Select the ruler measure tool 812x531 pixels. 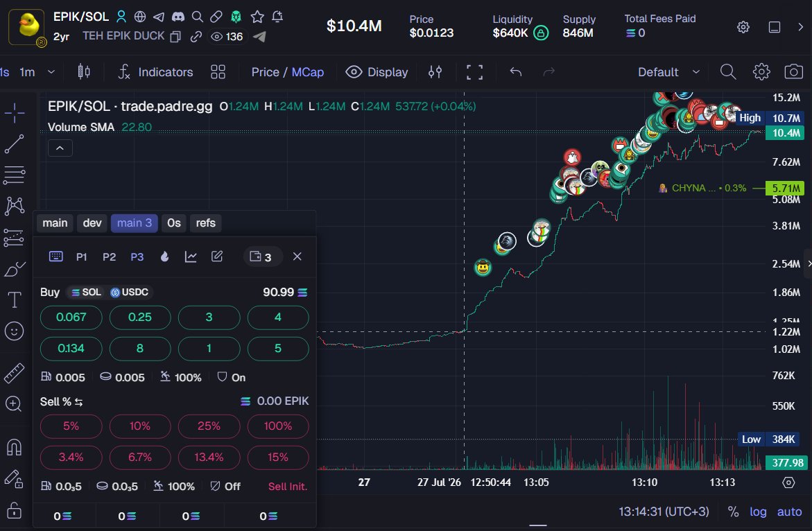coord(15,373)
